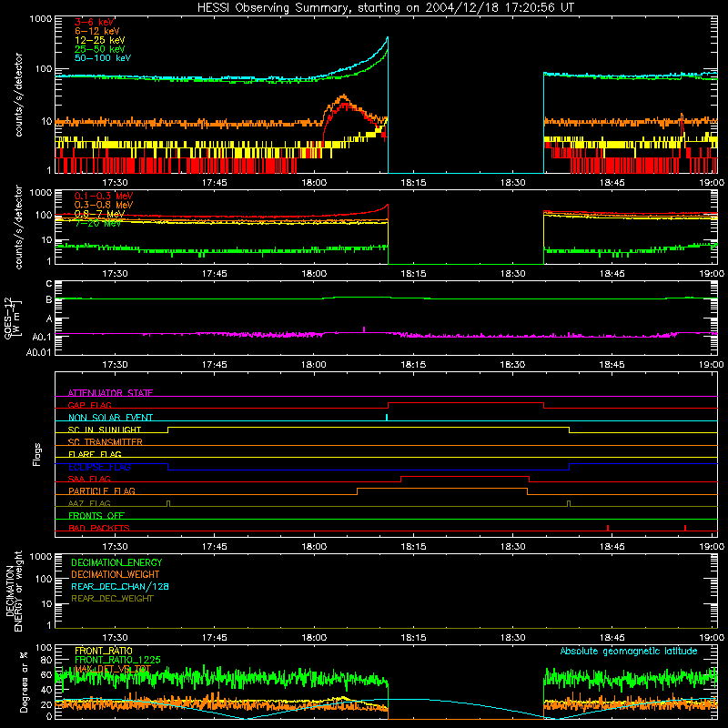Select the orange 6-12 keV legend label
The image size is (728, 728).
coord(97,31)
